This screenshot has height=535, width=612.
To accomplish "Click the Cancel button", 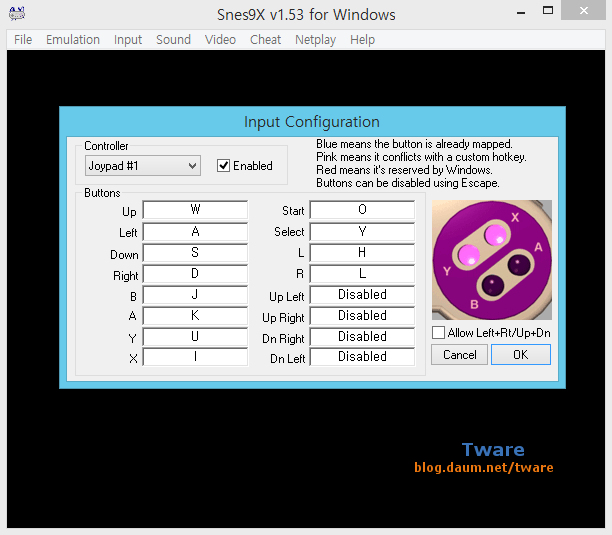I will [x=459, y=355].
